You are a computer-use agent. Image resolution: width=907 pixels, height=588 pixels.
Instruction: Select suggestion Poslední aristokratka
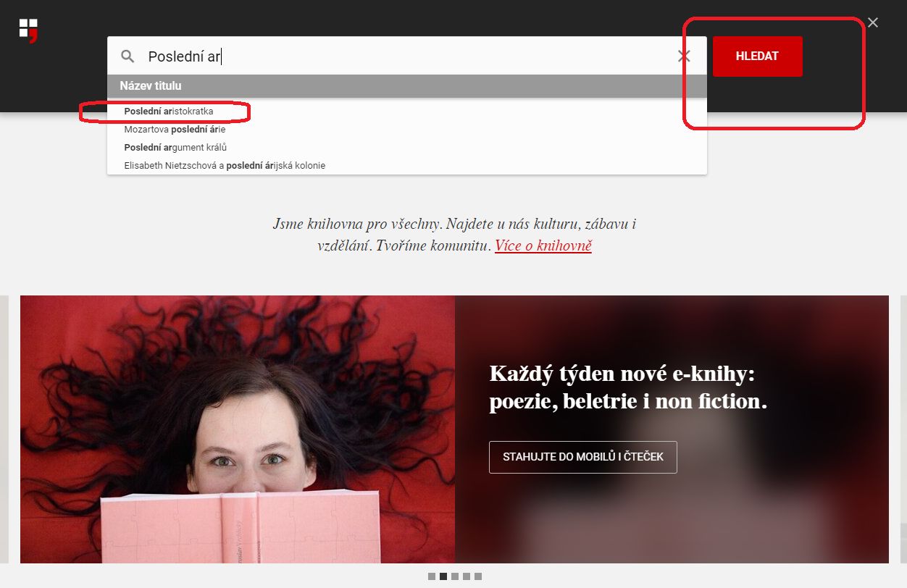[169, 112]
